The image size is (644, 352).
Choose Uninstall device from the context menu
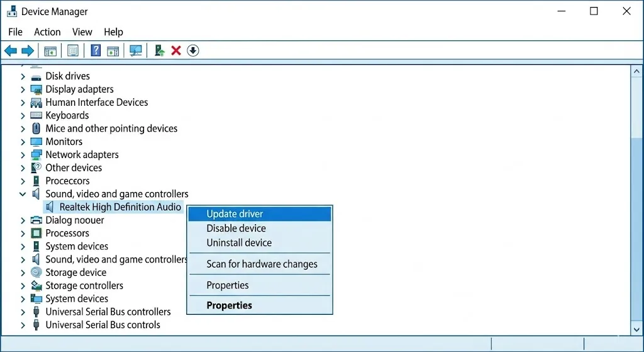point(260,242)
